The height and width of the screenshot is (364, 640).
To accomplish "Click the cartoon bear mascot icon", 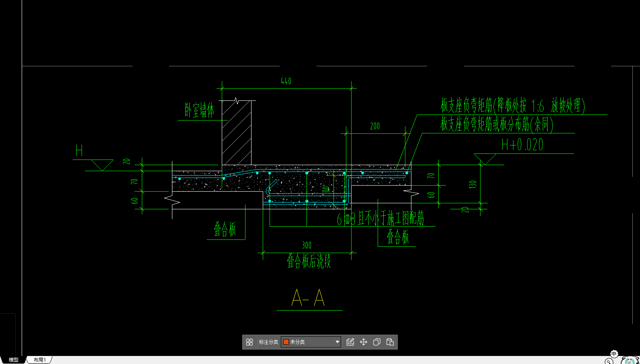I will point(630,360).
